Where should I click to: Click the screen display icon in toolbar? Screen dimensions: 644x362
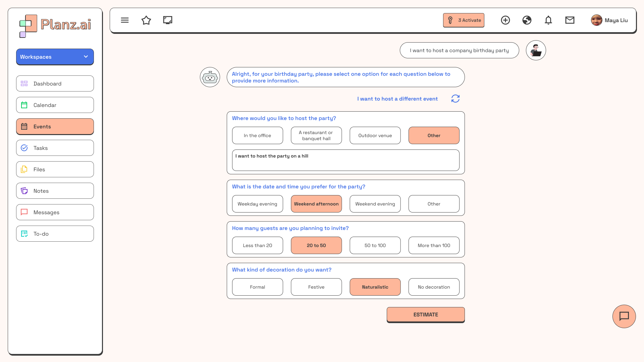coord(168,20)
